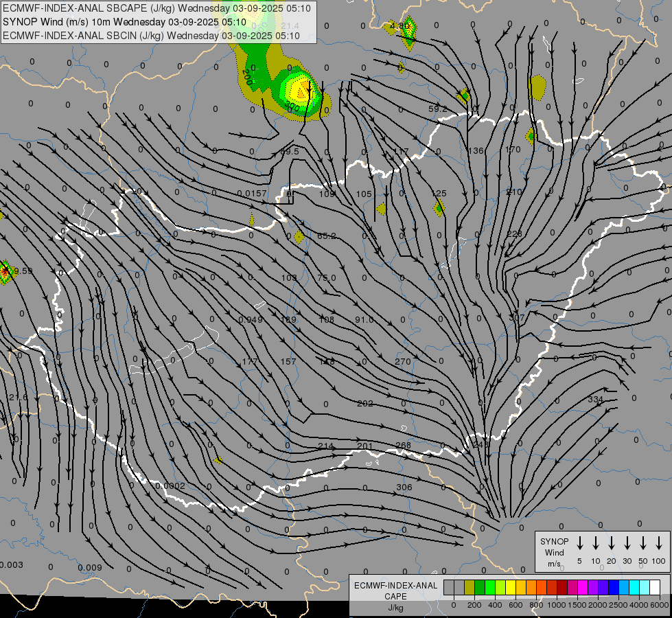The height and width of the screenshot is (618, 672).
Task: Click the map value 91.0
Action: click(x=364, y=320)
